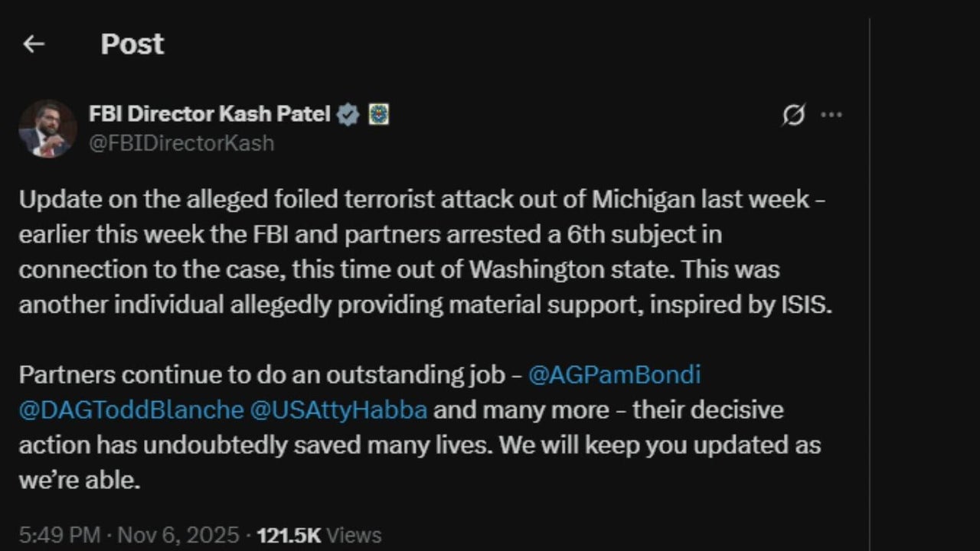Open the @DAGToddBlanche mention
Screen dimensions: 980x551
131,409
